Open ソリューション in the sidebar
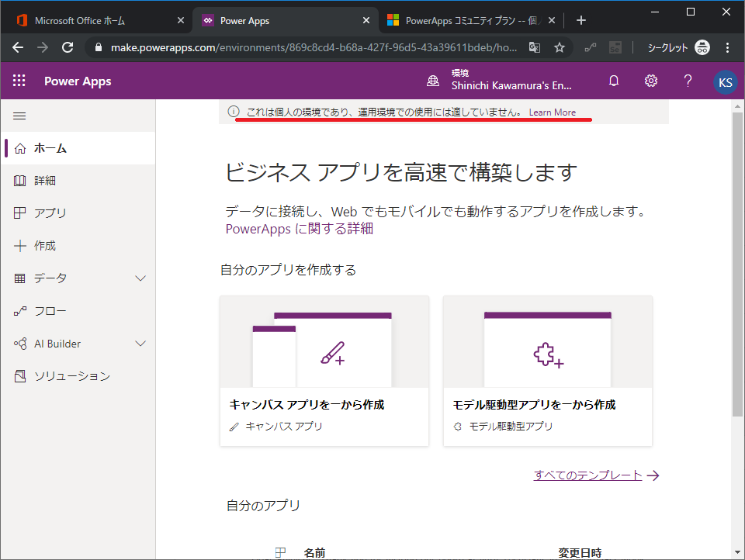This screenshot has width=745, height=560. point(78,376)
